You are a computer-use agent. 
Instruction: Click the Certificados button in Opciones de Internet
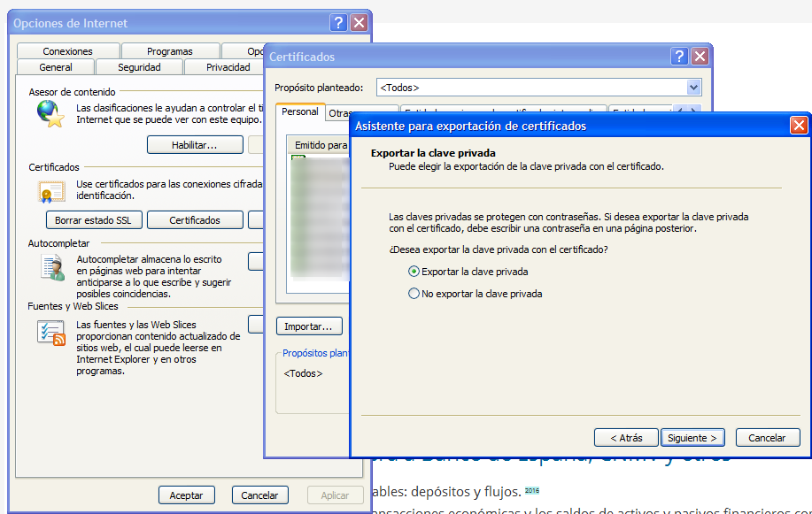195,220
